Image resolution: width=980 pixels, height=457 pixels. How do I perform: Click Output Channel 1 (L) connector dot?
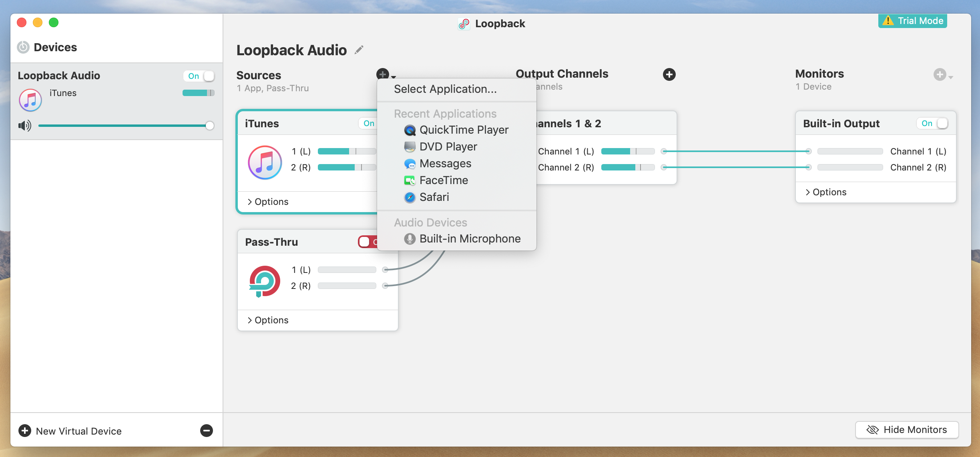point(664,151)
